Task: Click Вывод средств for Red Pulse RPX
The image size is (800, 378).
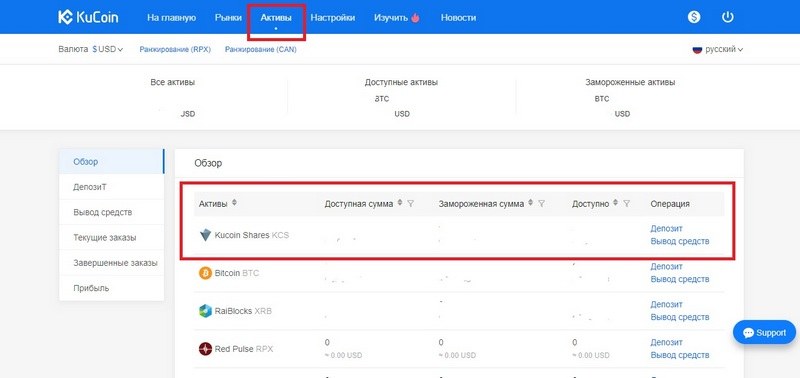Action: (680, 355)
